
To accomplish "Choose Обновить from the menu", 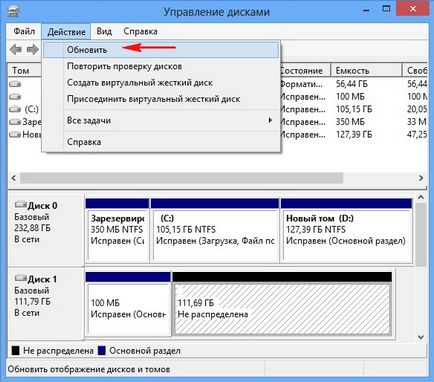I will pyautogui.click(x=161, y=50).
